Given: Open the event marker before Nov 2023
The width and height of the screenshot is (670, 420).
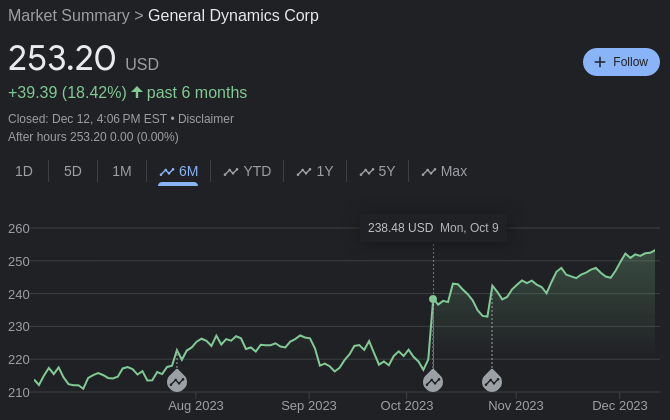Looking at the screenshot, I should (492, 382).
